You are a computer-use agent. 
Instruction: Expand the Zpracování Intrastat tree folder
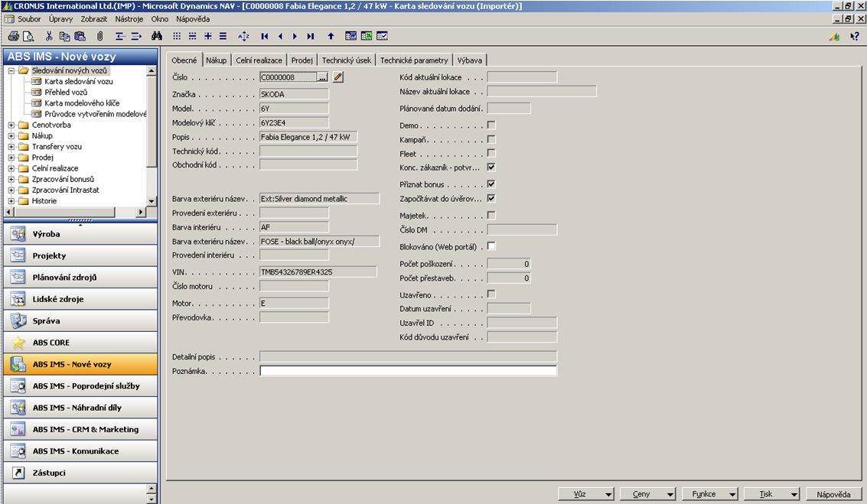[x=11, y=190]
